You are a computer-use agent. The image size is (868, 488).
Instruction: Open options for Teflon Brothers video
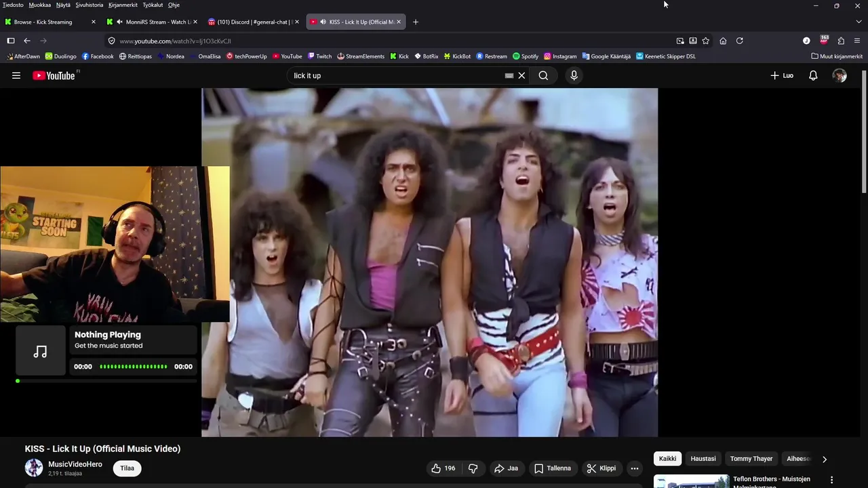click(x=831, y=480)
